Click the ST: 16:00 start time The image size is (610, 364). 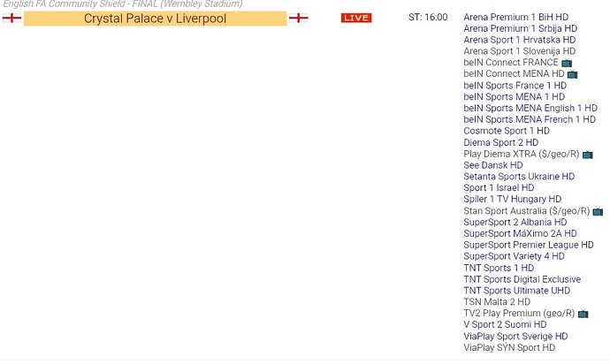click(x=428, y=17)
